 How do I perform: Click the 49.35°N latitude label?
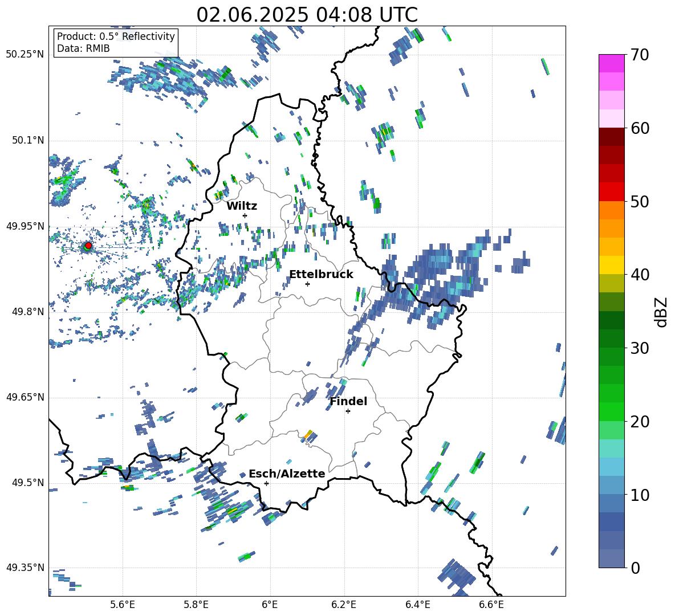(x=25, y=568)
